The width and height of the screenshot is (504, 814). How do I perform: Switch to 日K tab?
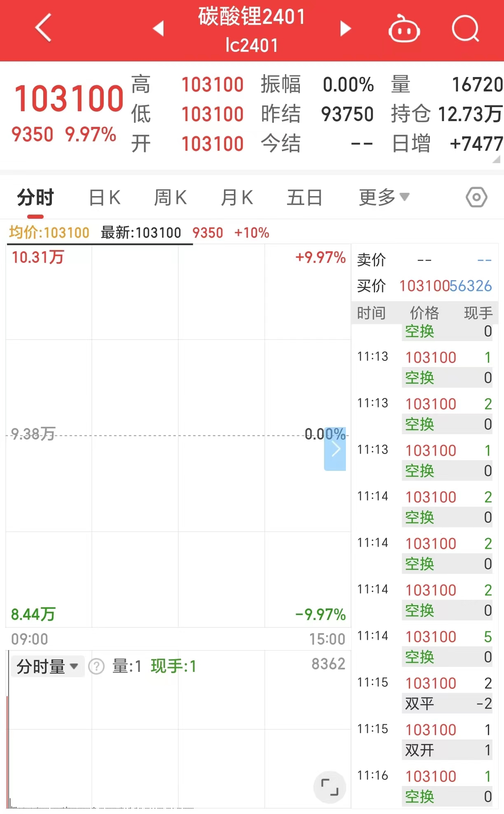click(x=105, y=197)
